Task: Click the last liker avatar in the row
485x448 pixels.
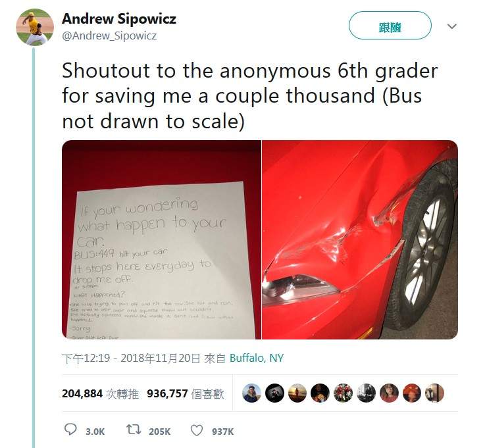Action: tap(434, 393)
